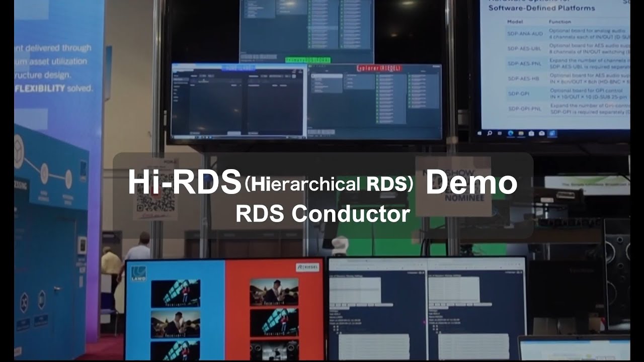Image resolution: width=644 pixels, height=362 pixels.
Task: Click the green label on top explorer window
Action: tap(308, 60)
